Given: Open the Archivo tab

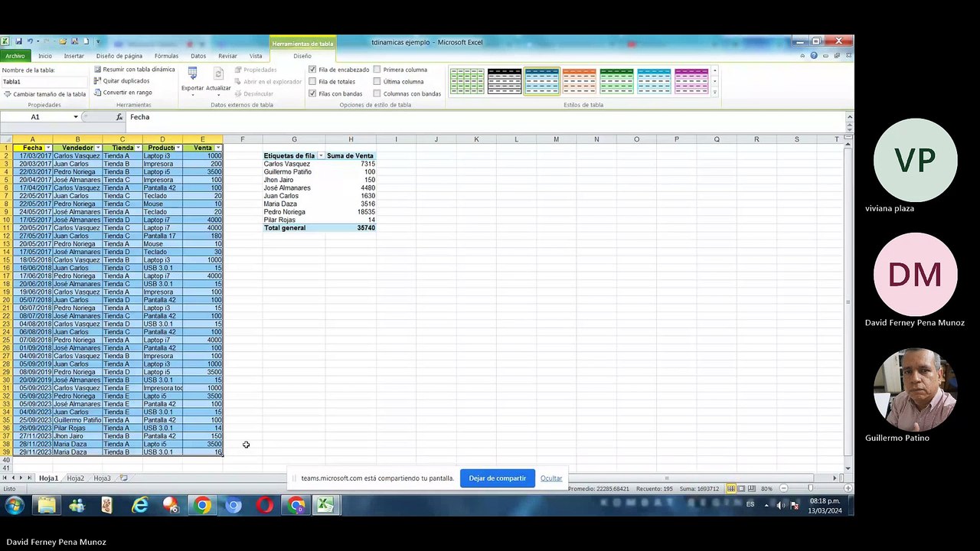Looking at the screenshot, I should point(15,56).
